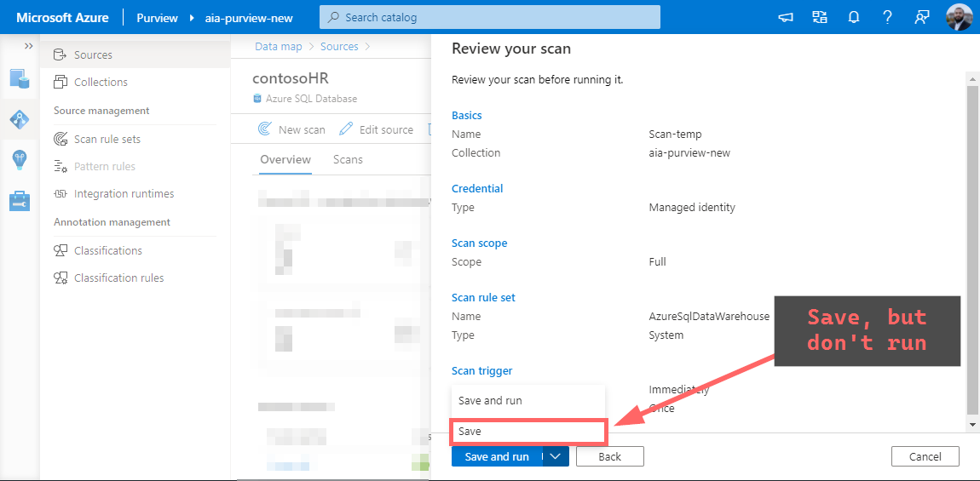Open the help question mark icon
This screenshot has width=980, height=481.
coord(887,18)
